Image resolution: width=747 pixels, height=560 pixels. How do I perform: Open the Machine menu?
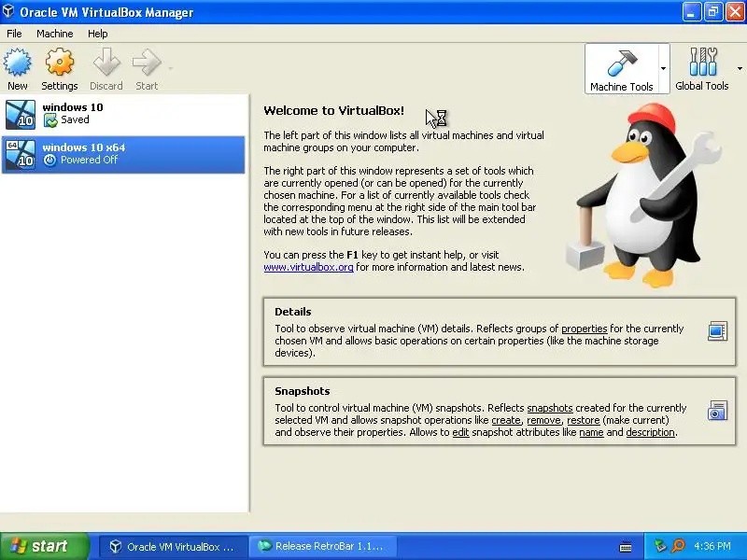pos(55,34)
